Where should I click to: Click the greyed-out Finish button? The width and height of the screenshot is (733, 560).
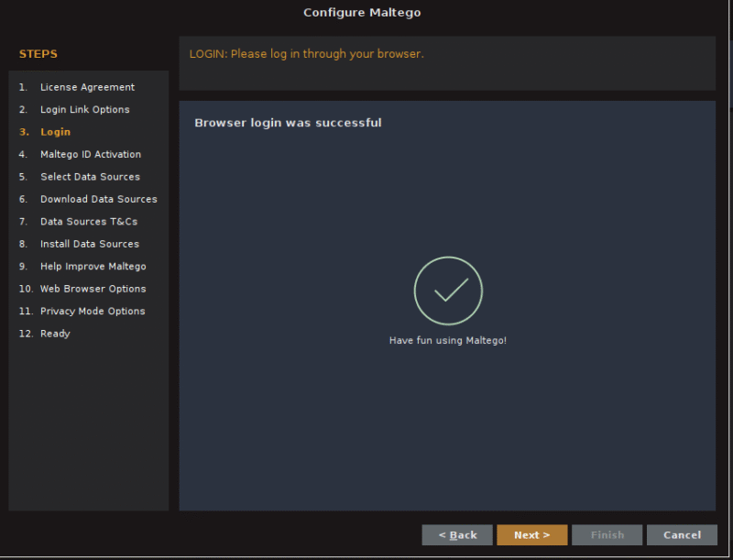607,535
